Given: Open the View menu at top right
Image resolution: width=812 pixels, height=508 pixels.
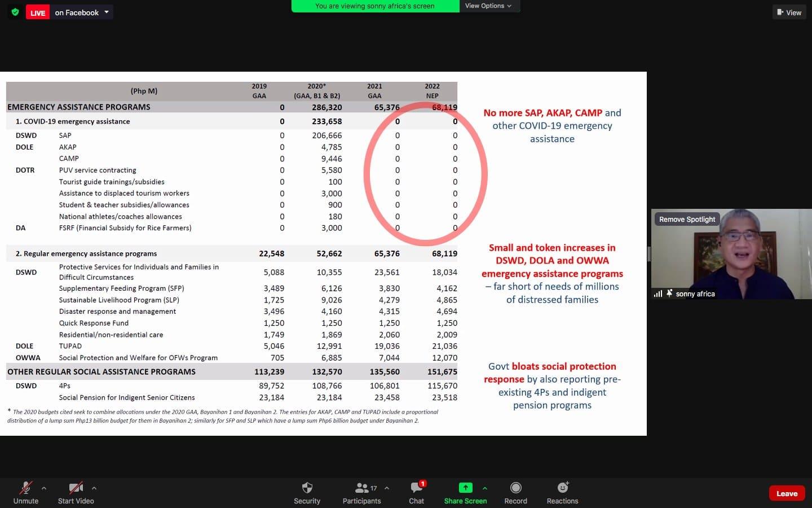Looking at the screenshot, I should 789,12.
